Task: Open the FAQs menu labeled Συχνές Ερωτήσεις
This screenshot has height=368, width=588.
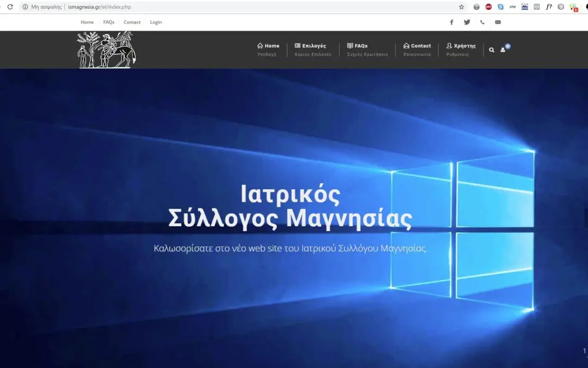Action: [367, 50]
